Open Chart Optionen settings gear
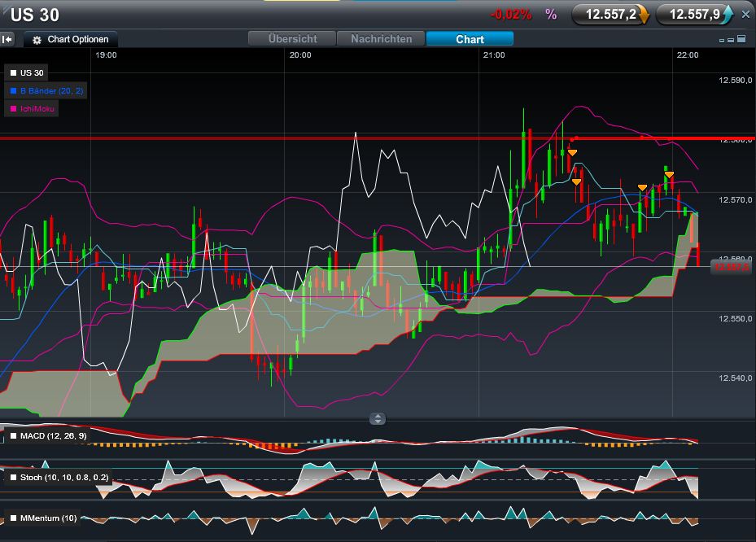The width and height of the screenshot is (756, 542). [x=36, y=38]
